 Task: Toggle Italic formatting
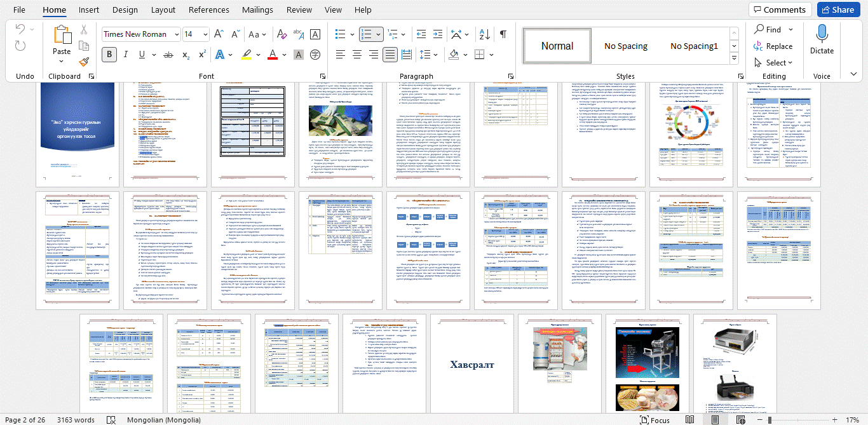click(126, 55)
